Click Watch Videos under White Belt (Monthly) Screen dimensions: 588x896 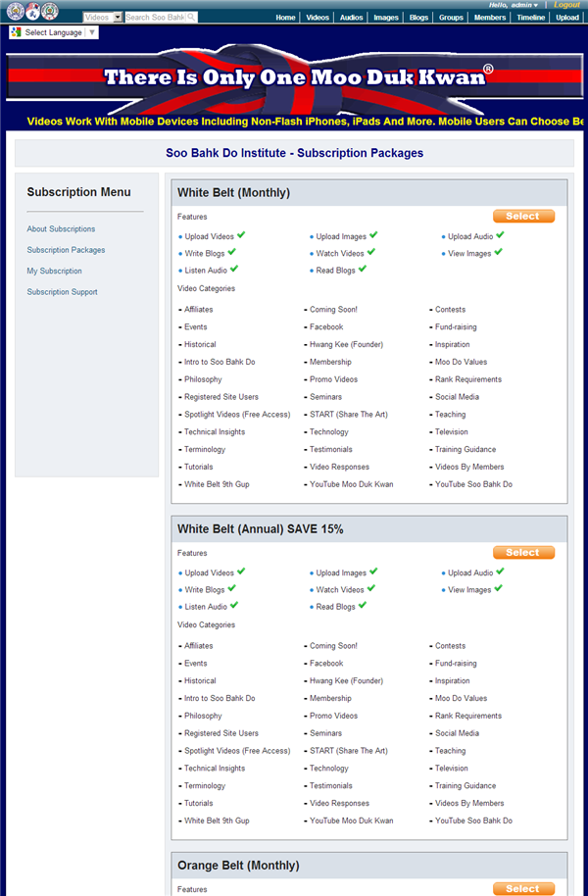point(340,253)
